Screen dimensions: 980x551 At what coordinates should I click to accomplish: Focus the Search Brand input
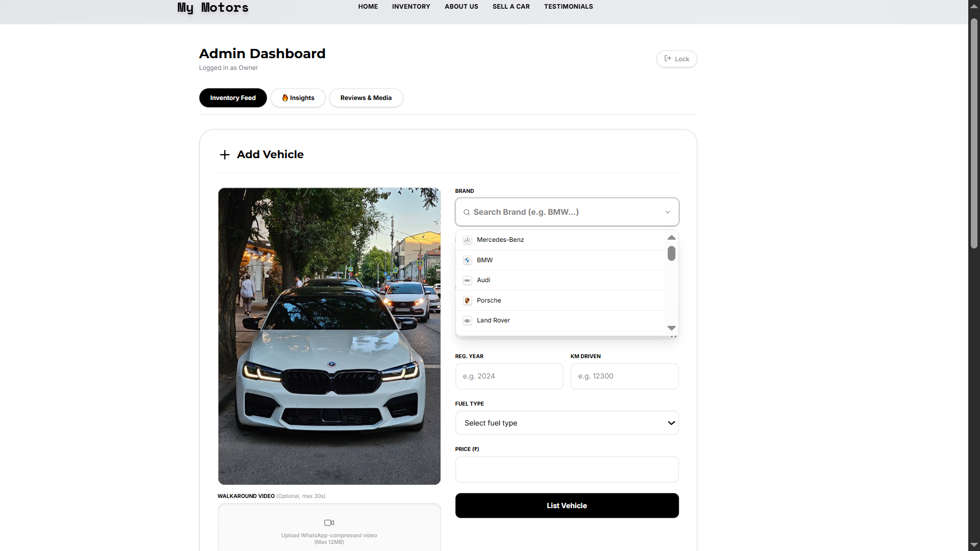pyautogui.click(x=567, y=212)
